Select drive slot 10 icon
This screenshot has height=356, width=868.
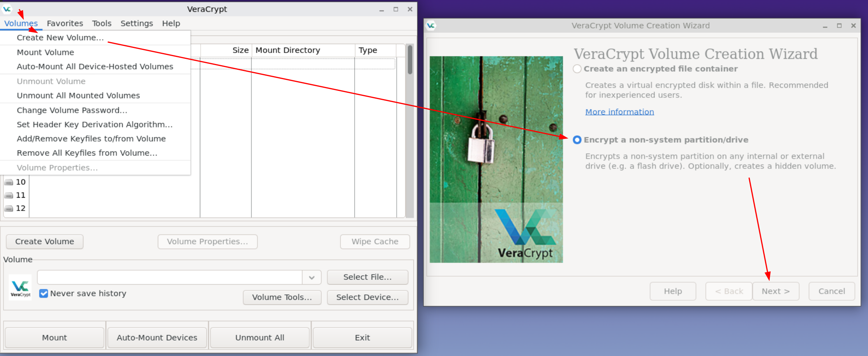click(9, 182)
